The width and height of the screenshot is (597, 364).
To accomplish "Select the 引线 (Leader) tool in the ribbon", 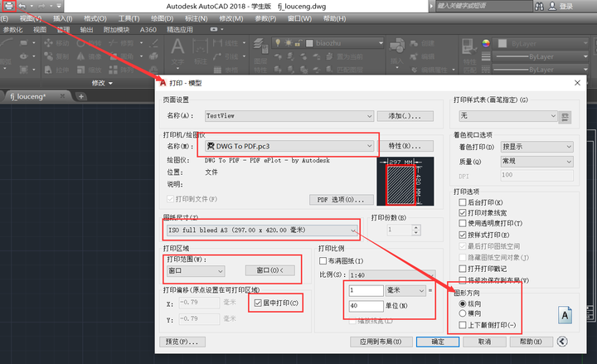I will [226, 56].
